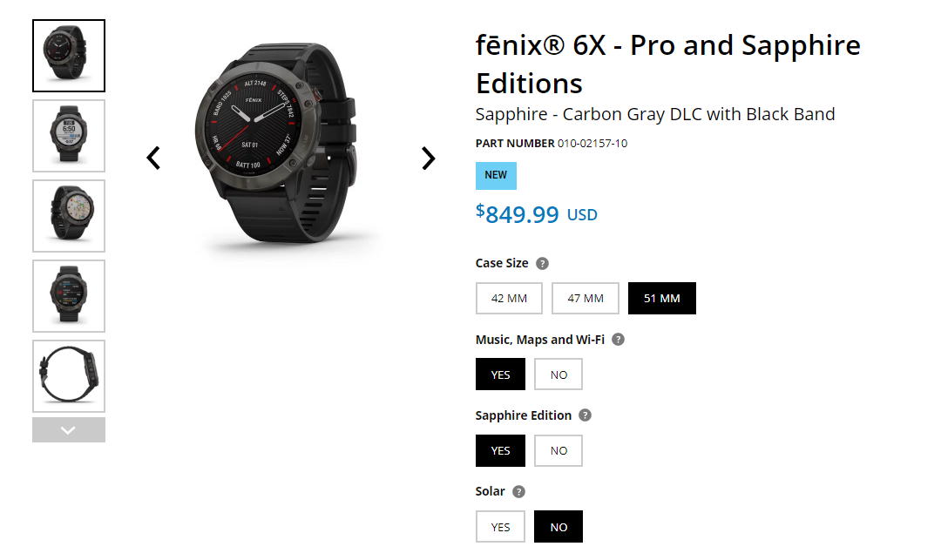941x560 pixels.
Task: Click the Solar question mark icon
Action: pos(518,491)
